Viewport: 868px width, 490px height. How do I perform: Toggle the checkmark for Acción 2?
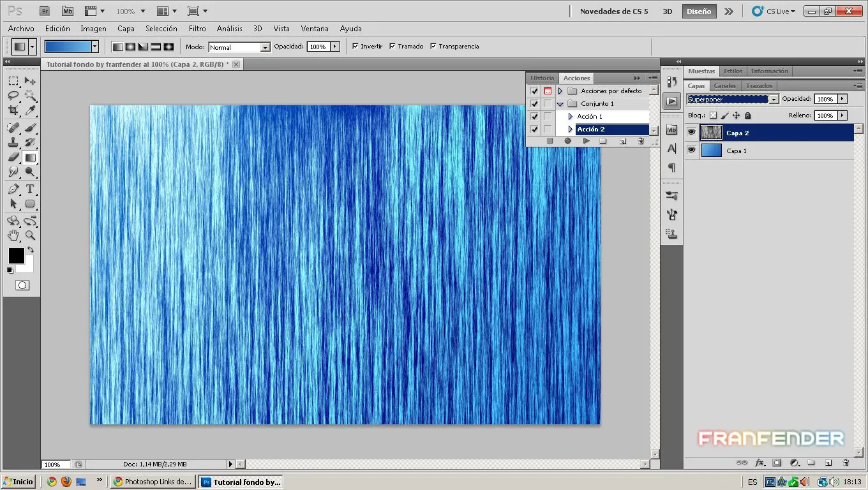coord(535,129)
